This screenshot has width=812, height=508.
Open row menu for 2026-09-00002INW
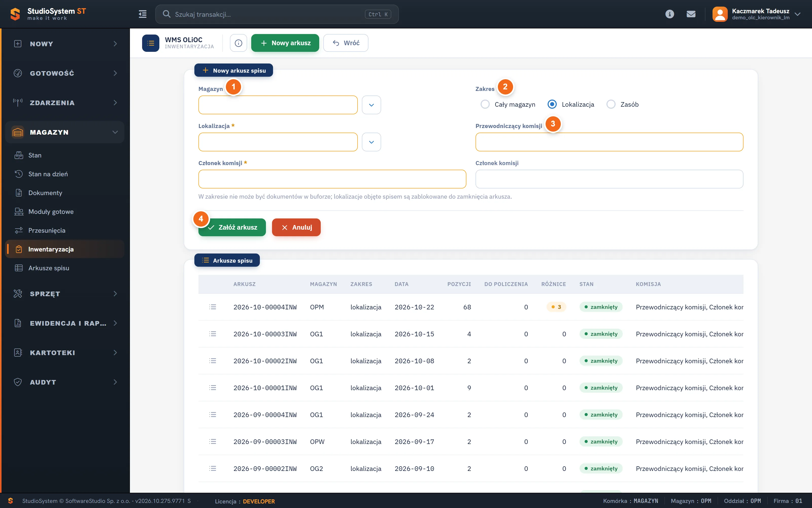[213, 468]
